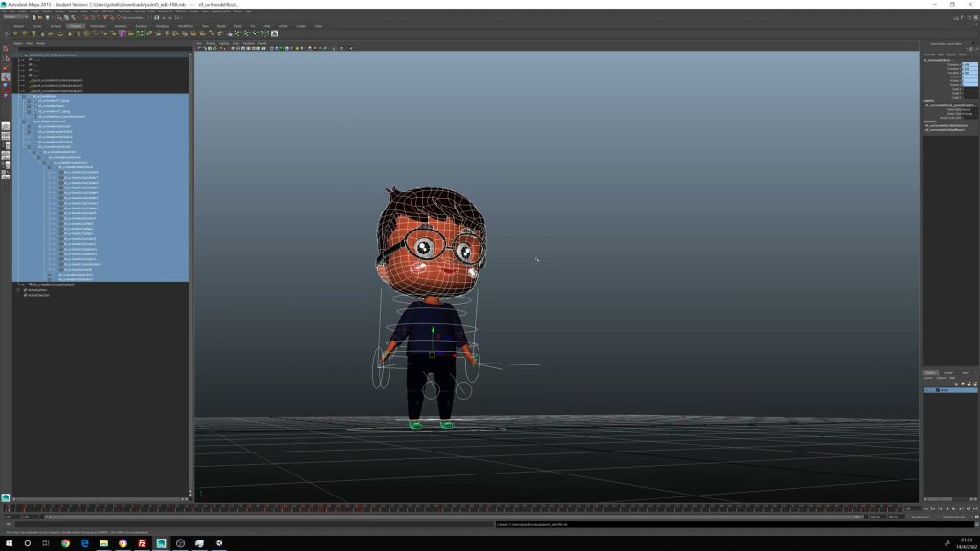Click the Layer Editor horizontal scrollbar
The image size is (980, 551).
pos(938,499)
